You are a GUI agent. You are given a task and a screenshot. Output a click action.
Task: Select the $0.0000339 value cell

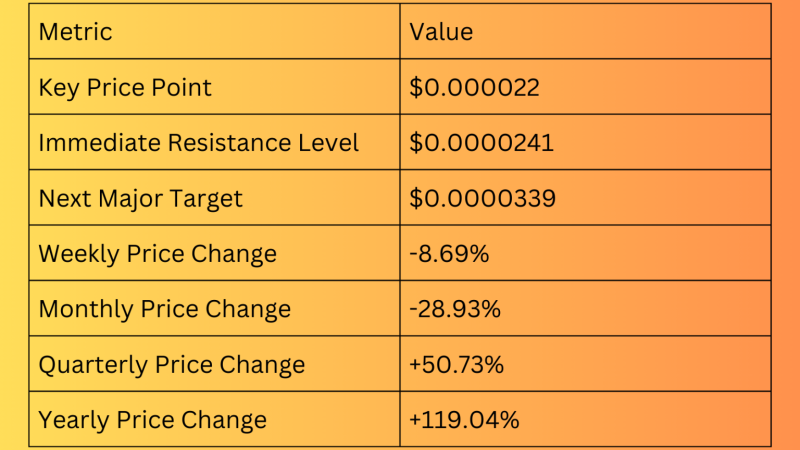482,198
